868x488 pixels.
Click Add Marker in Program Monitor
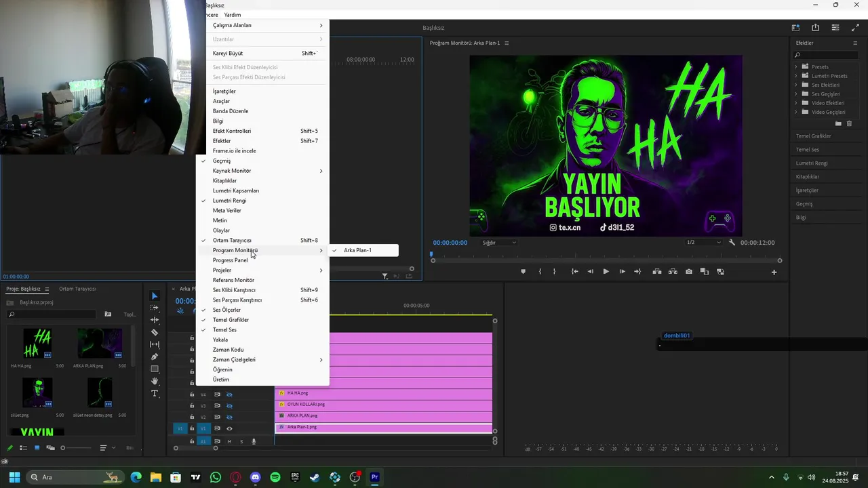pos(523,272)
